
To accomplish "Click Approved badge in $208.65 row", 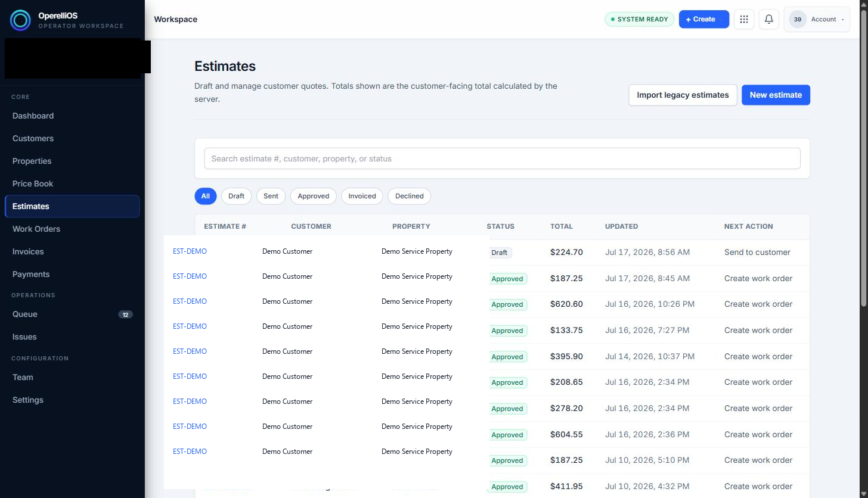I will click(x=507, y=382).
